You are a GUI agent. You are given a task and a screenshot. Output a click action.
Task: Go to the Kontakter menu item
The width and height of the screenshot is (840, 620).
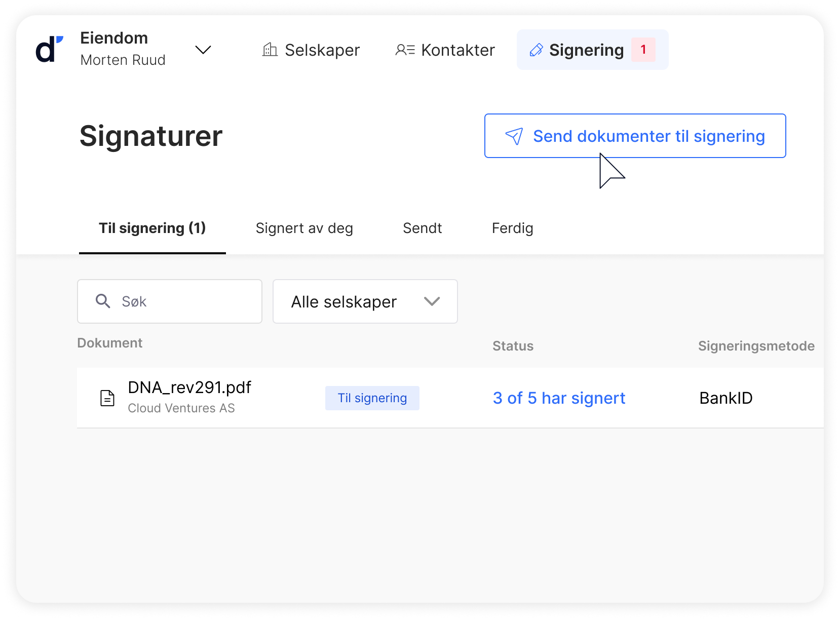click(x=457, y=50)
